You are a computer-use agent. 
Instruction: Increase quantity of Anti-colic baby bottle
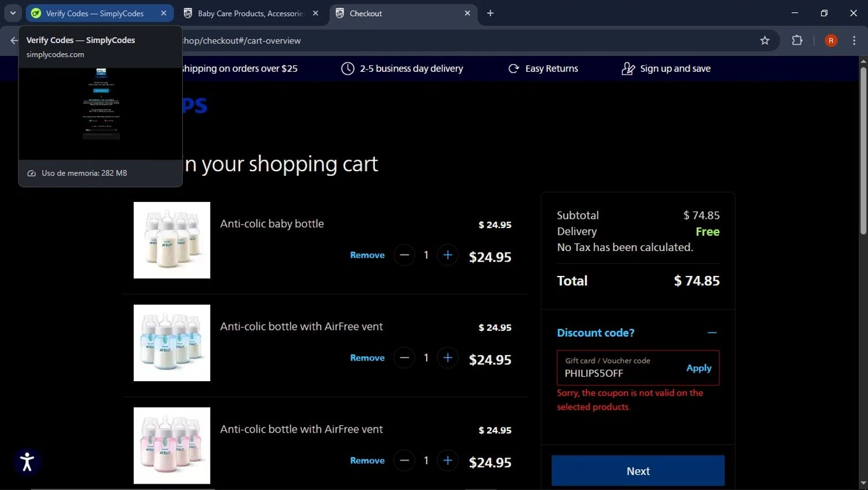pyautogui.click(x=447, y=255)
